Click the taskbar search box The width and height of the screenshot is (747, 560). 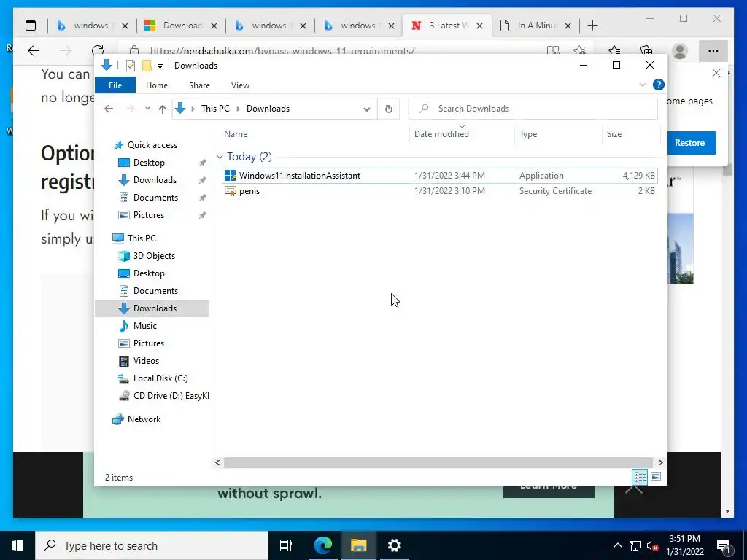(152, 545)
